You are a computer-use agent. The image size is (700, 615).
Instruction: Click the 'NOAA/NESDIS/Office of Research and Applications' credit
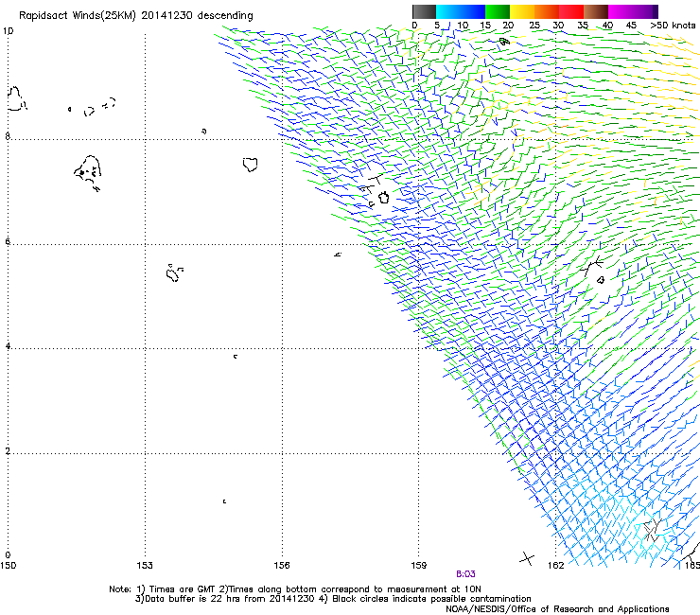[x=557, y=609]
